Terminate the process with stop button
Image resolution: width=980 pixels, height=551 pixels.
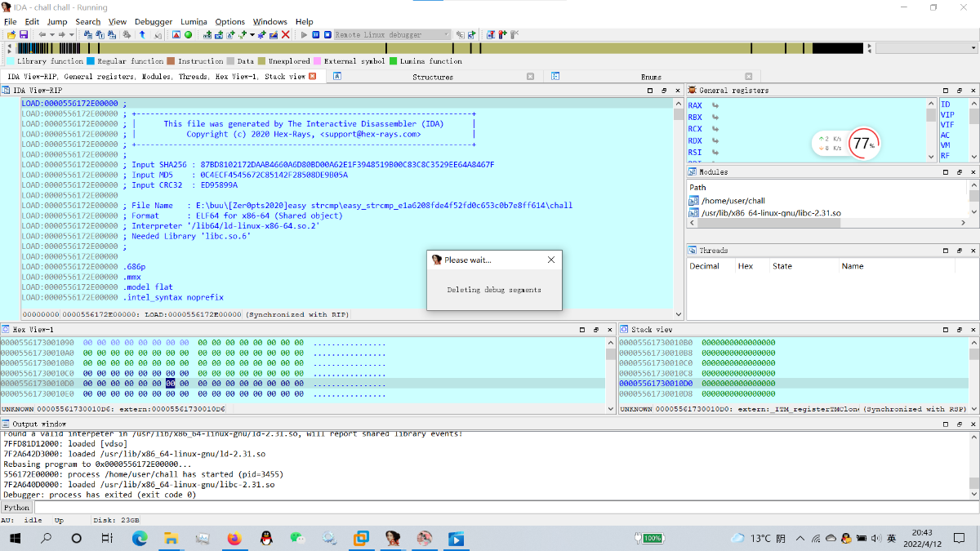(x=327, y=34)
